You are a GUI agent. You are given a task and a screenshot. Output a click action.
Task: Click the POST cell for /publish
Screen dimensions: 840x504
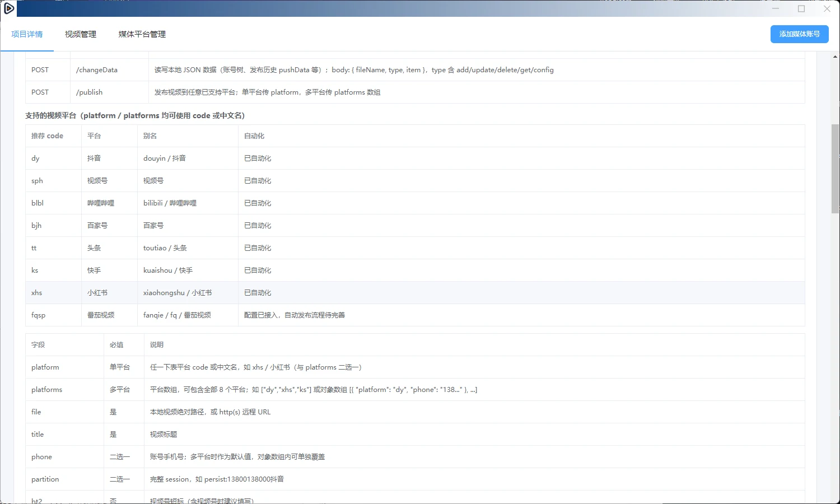(x=48, y=92)
